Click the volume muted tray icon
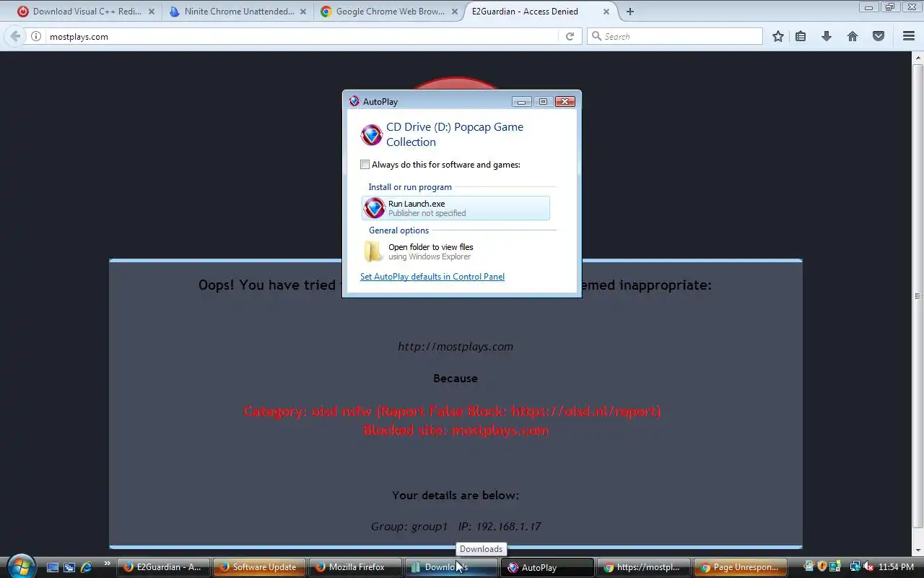This screenshot has height=578, width=924. [x=868, y=567]
